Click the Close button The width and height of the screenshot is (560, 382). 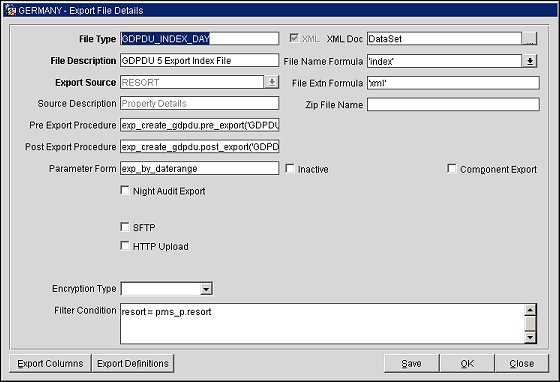522,363
